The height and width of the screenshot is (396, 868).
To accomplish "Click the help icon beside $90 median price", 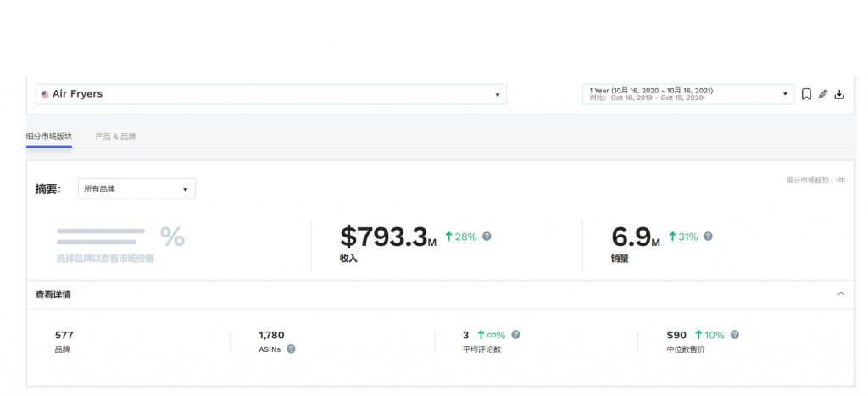I will click(735, 335).
